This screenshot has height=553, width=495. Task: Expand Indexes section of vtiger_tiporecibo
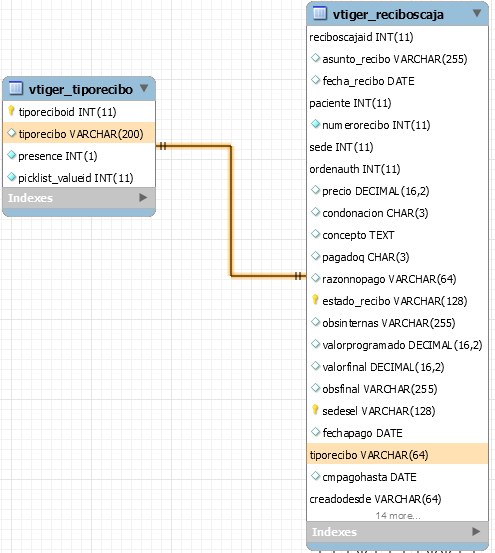pos(143,198)
